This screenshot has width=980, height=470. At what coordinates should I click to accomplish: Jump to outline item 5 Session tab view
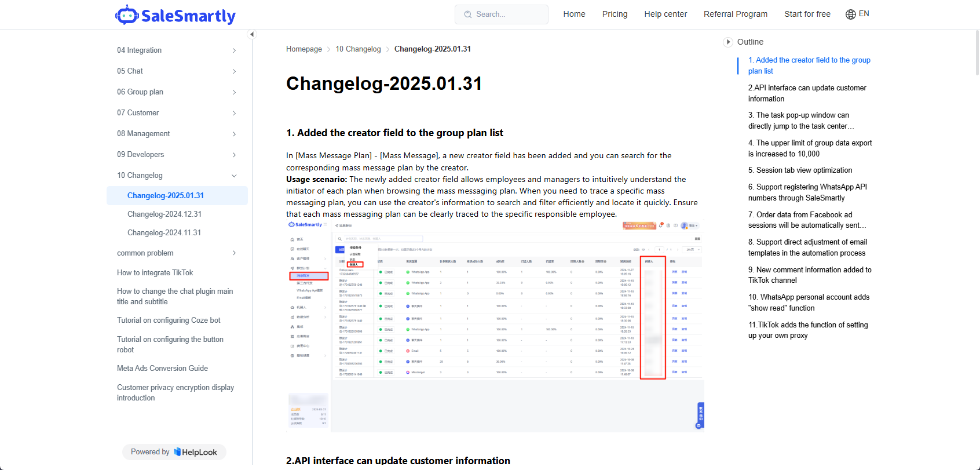[800, 170]
